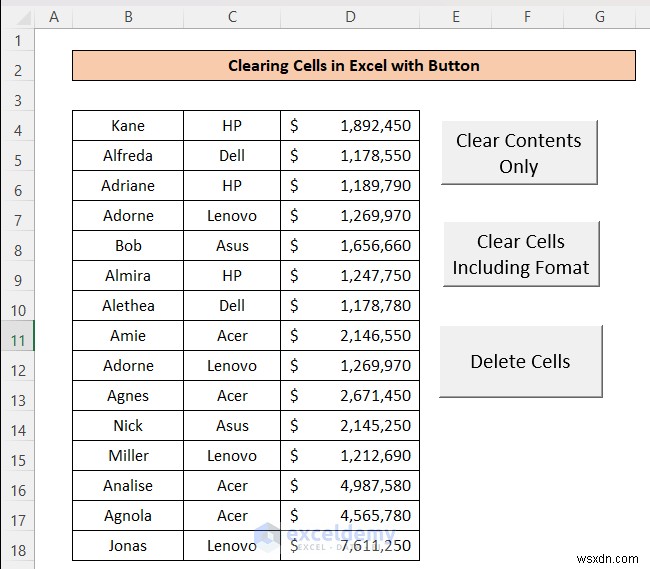Select the amount 2,146,550
The height and width of the screenshot is (569, 650).
[x=350, y=335]
